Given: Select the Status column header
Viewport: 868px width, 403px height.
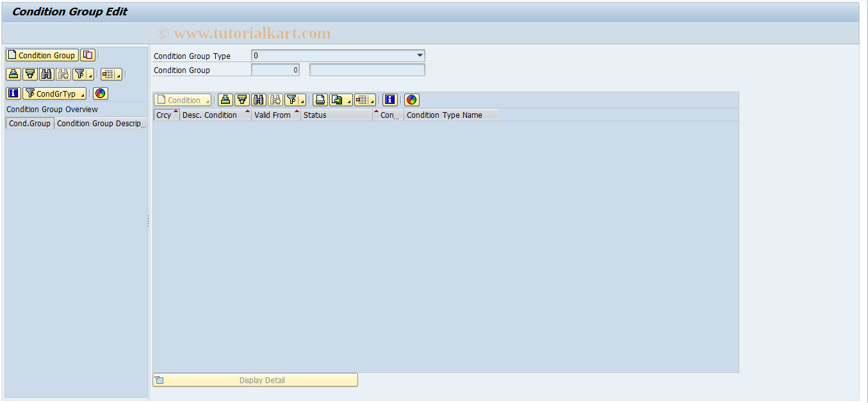Looking at the screenshot, I should click(337, 115).
